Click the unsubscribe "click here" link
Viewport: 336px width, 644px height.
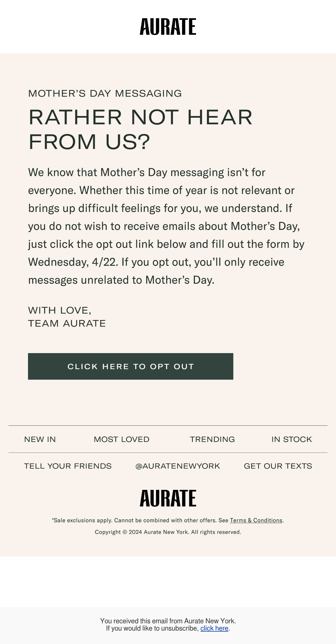coord(214,628)
